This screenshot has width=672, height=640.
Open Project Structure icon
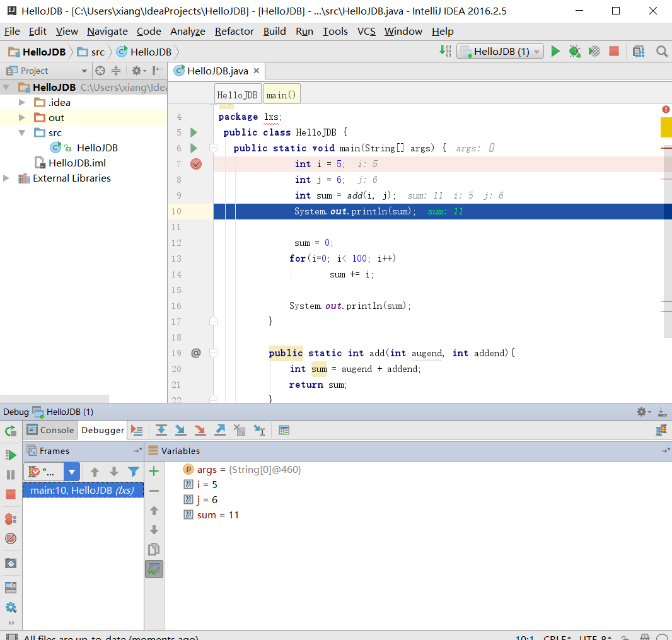point(639,52)
